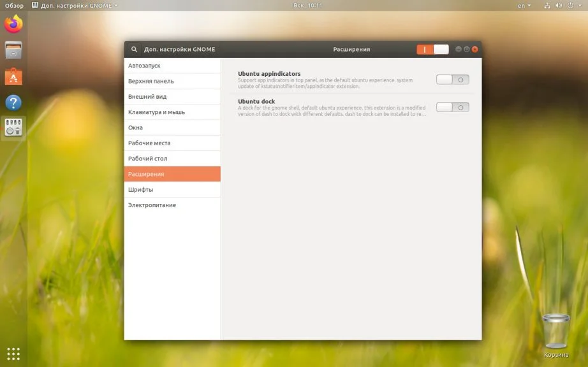Minimize the Tweaks window
588x367 pixels.
(459, 49)
